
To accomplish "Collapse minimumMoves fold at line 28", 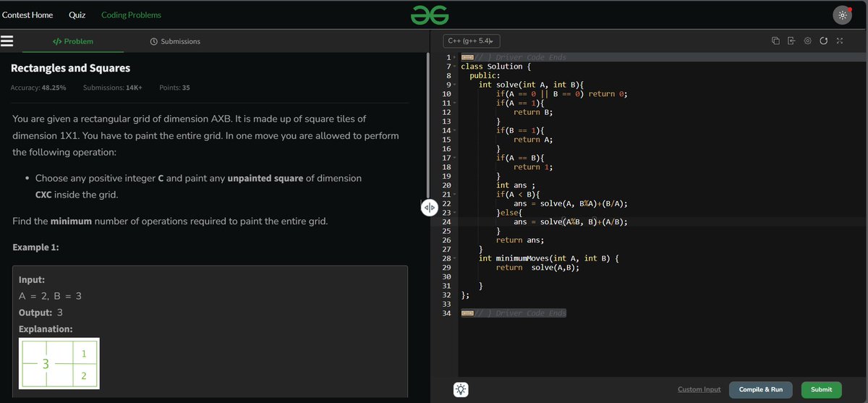I will point(454,258).
